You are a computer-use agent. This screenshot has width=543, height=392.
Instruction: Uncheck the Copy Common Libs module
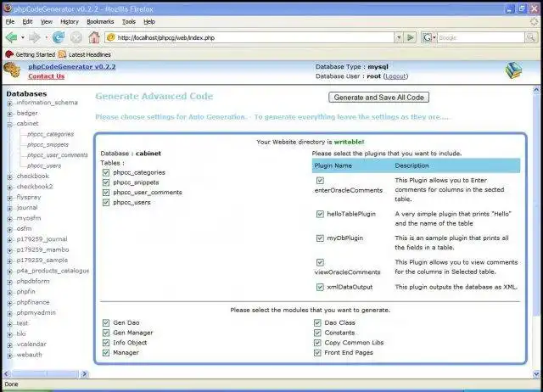[317, 343]
